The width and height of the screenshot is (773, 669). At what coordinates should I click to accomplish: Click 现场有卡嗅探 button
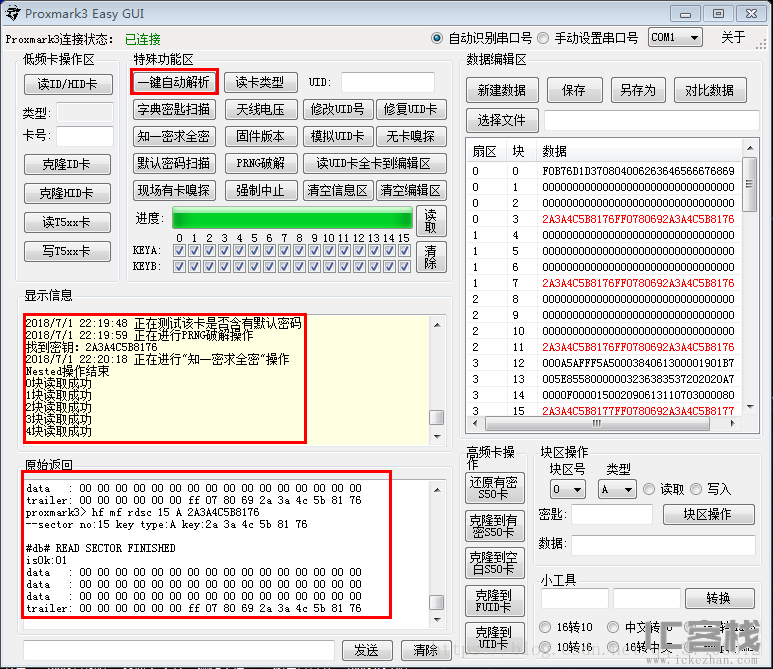[x=174, y=190]
